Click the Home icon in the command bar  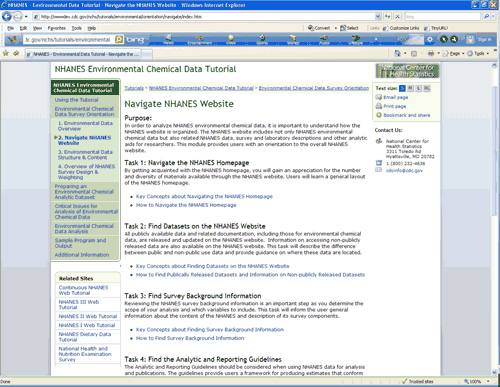coord(397,53)
